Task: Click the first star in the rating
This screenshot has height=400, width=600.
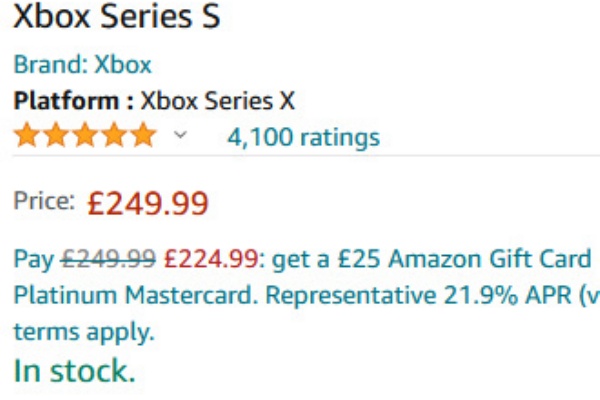Action: 27,135
